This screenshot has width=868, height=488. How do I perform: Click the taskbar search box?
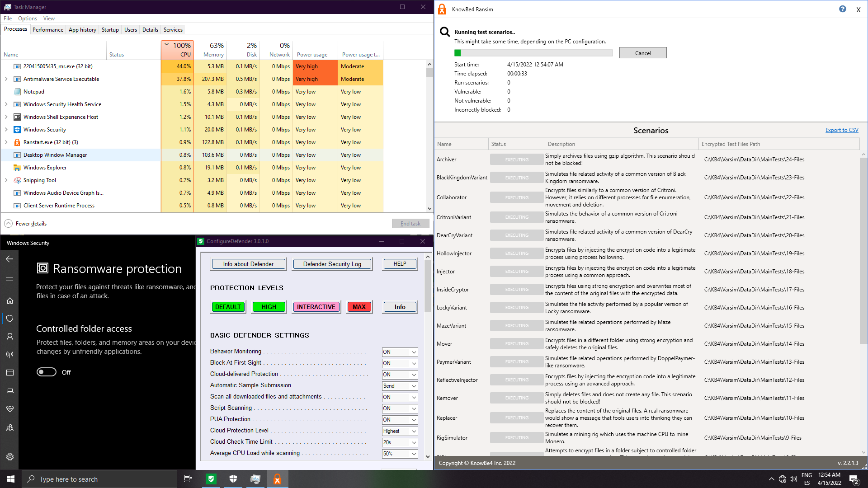point(99,479)
